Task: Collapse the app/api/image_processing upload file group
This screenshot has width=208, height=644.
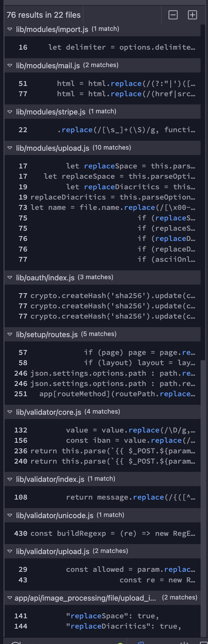Action: (x=10, y=598)
